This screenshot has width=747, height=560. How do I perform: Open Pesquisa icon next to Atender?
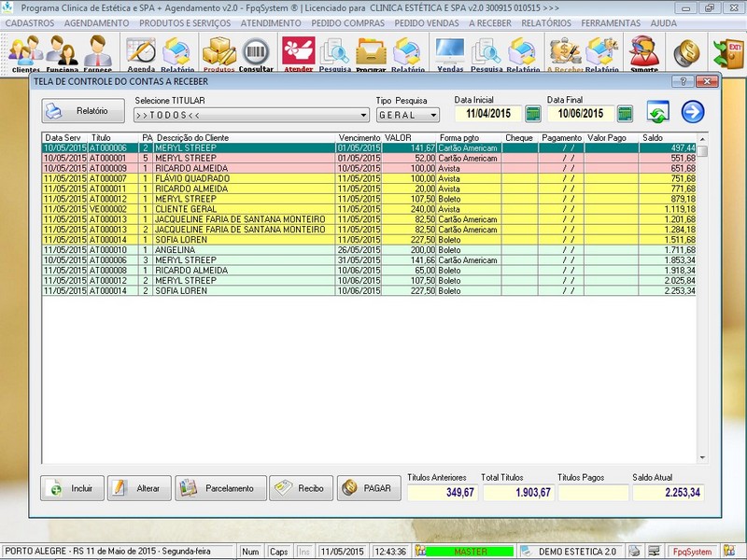(x=334, y=53)
